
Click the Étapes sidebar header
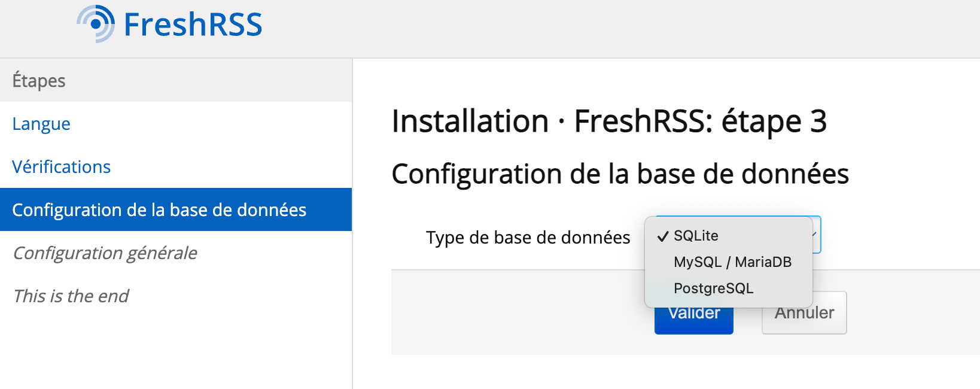[x=39, y=81]
